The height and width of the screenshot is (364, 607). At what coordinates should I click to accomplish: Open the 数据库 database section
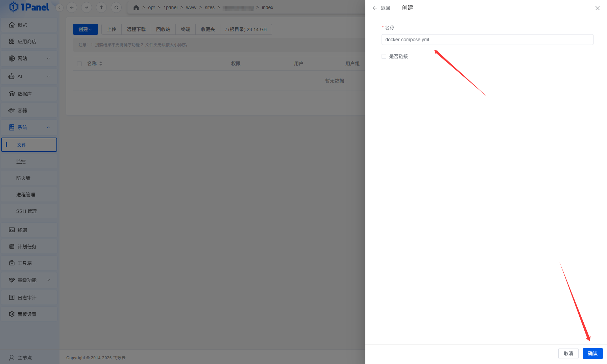coord(29,94)
